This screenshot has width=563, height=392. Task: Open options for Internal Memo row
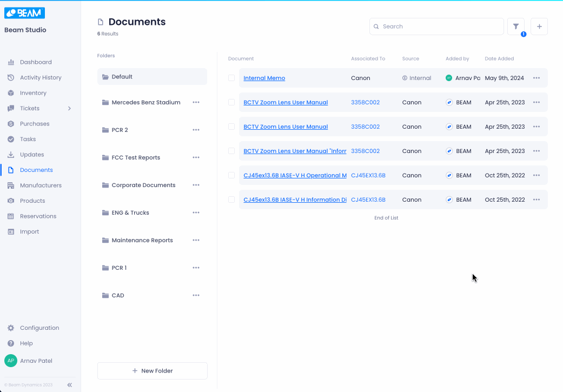536,78
